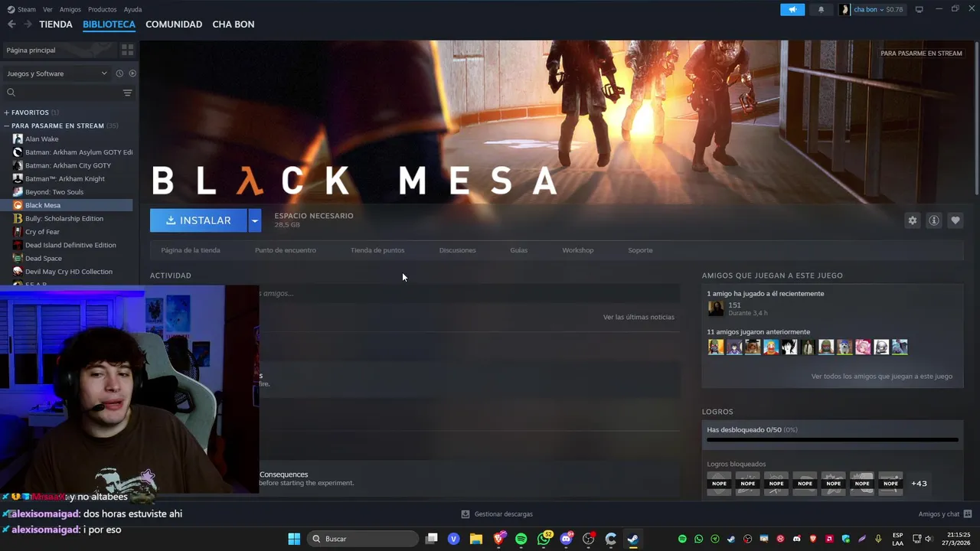Viewport: 980px width, 551px height.
Task: Select Bully: Scholarship Edition
Action: coord(64,219)
